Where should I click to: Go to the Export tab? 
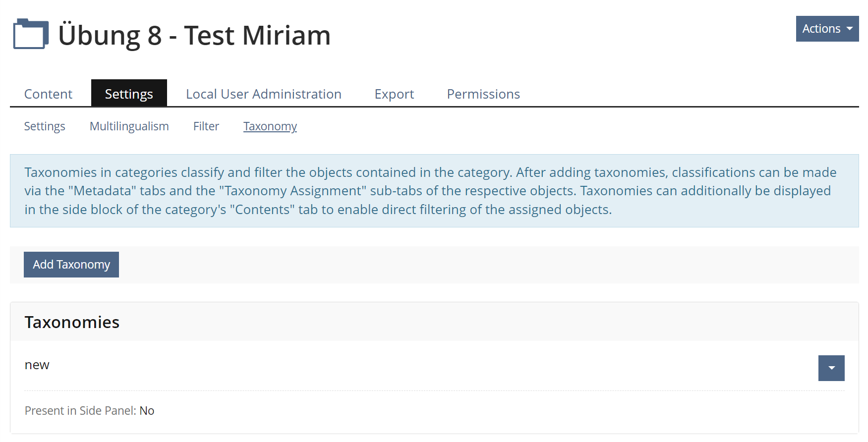click(x=394, y=94)
